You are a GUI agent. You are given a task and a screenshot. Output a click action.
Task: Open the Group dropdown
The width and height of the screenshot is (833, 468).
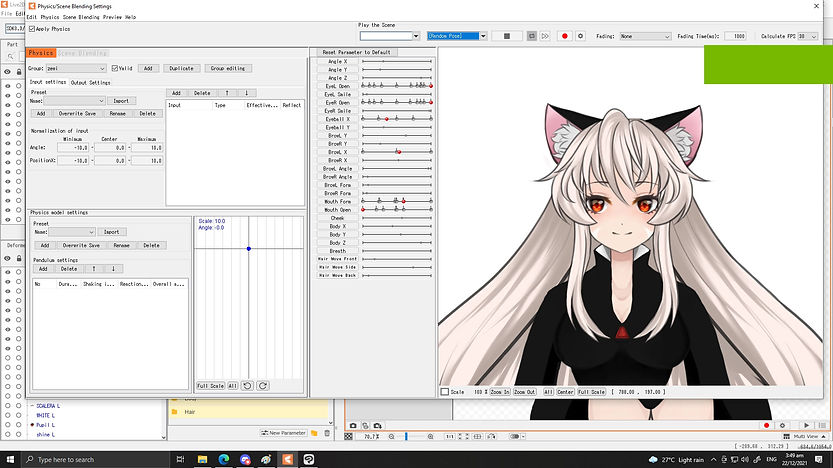pos(76,69)
